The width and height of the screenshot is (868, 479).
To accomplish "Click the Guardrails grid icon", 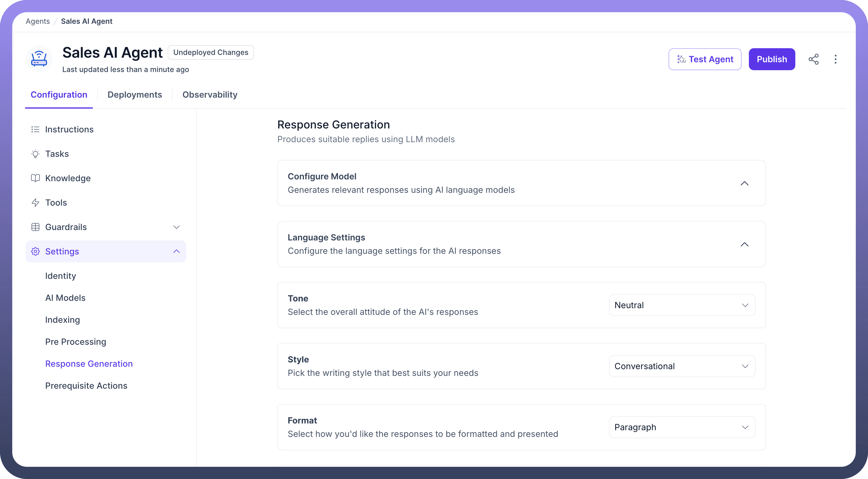I will pos(35,227).
